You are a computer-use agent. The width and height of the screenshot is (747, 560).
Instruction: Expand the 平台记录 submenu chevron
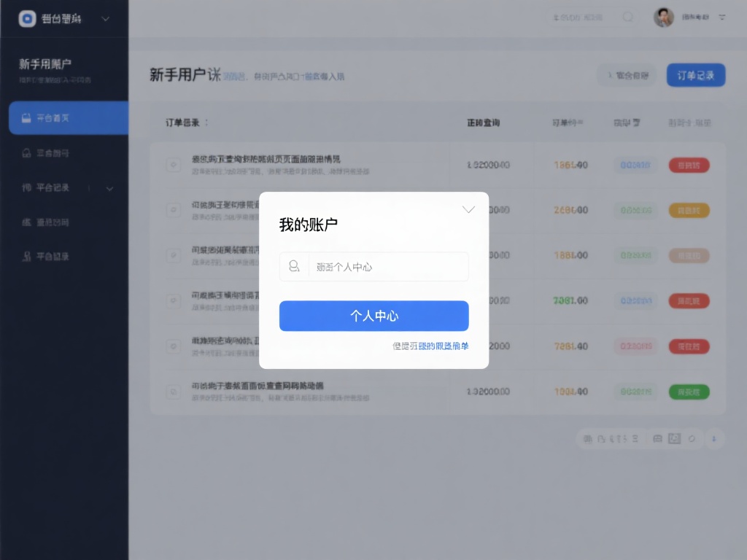point(109,188)
